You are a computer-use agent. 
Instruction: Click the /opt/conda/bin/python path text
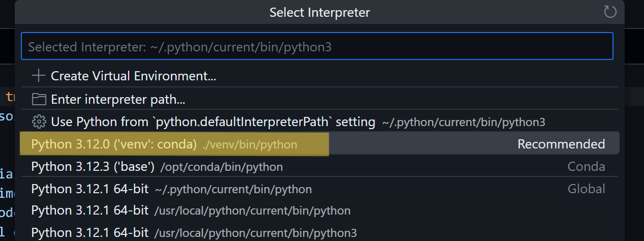tap(222, 167)
